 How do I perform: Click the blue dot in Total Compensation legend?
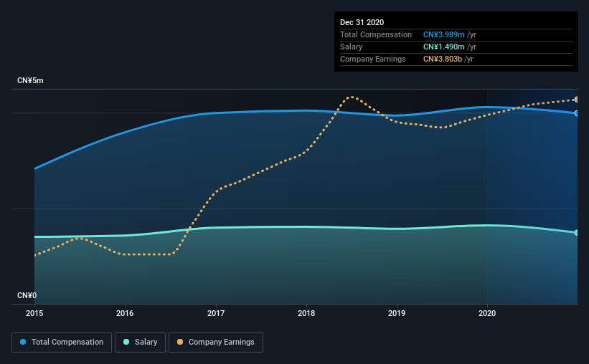coord(23,342)
